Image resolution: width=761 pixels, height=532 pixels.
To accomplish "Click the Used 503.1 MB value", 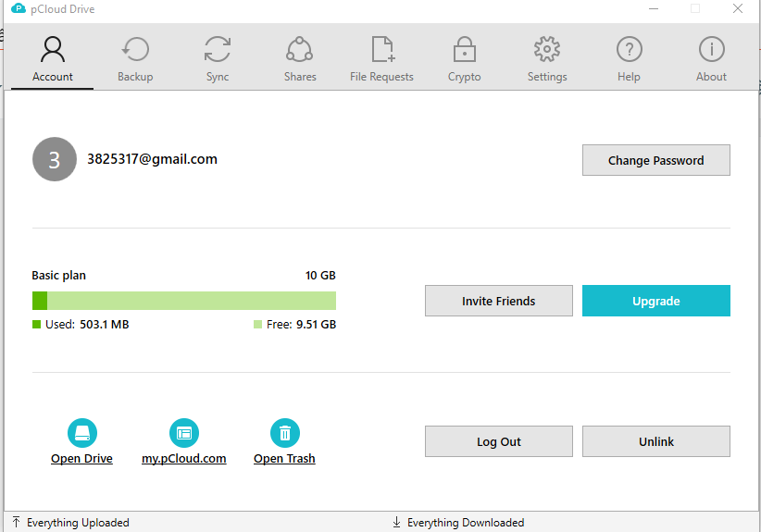I will [x=105, y=324].
